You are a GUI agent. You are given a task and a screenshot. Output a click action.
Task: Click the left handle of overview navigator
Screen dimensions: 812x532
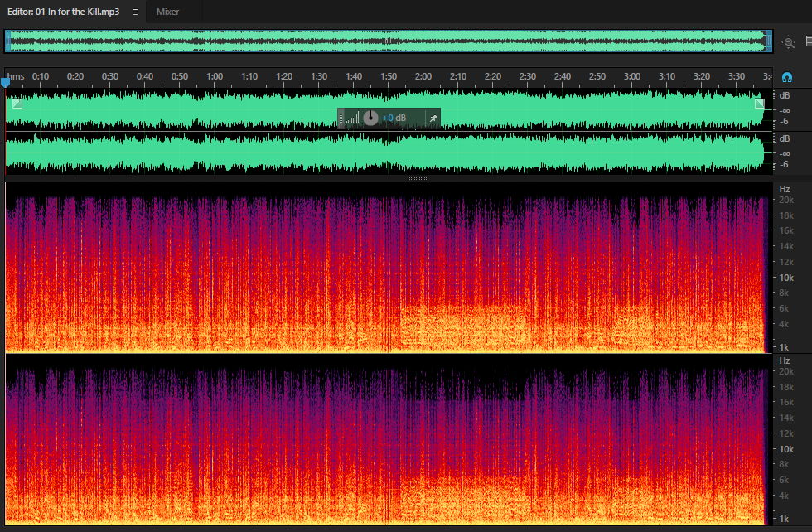(x=7, y=41)
